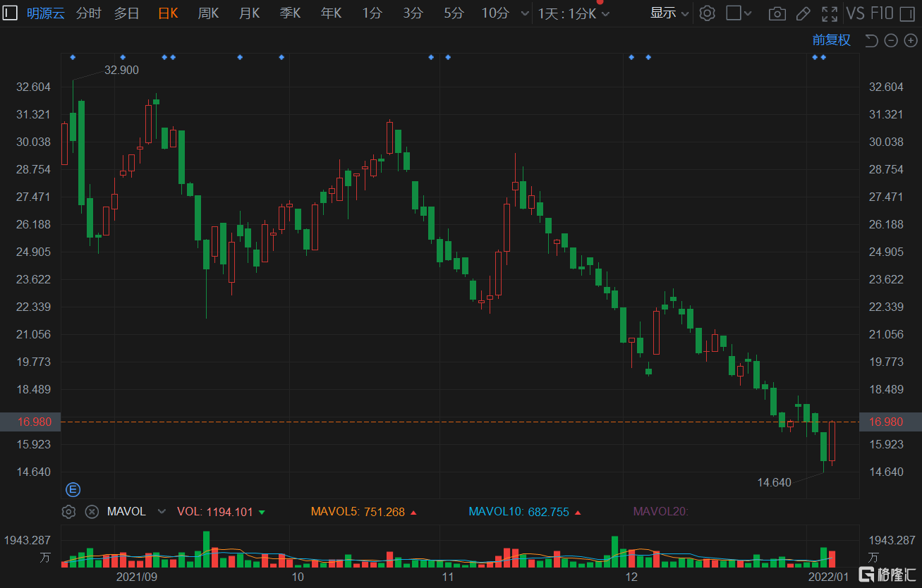The height and width of the screenshot is (588, 922).
Task: Open the 显示 display dropdown
Action: pyautogui.click(x=669, y=13)
